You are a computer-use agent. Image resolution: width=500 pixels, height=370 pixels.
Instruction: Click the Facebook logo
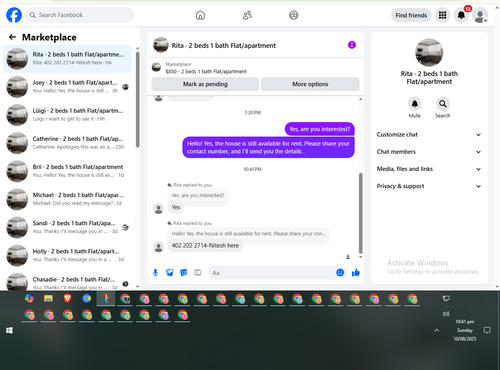coord(14,15)
